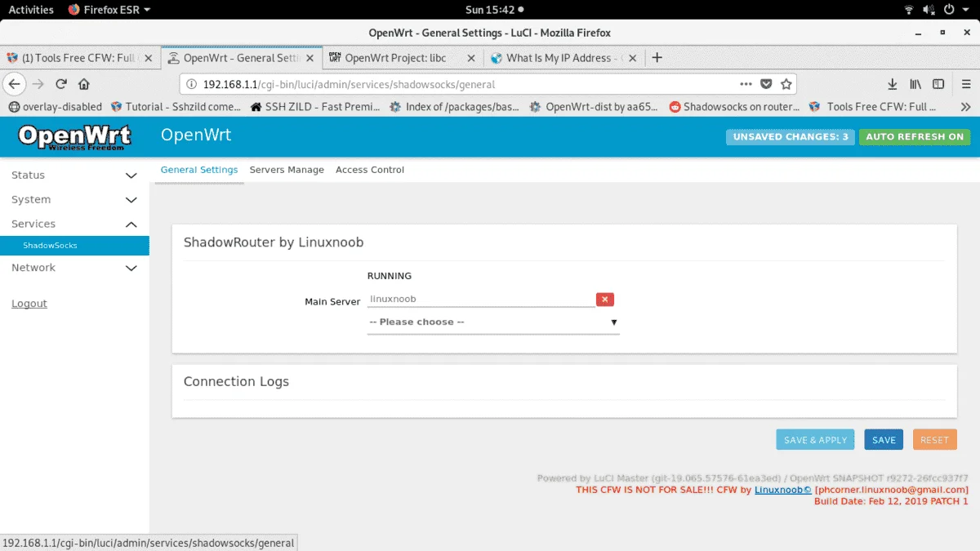
Task: Close the Tools Free CFW tab
Action: (148, 58)
